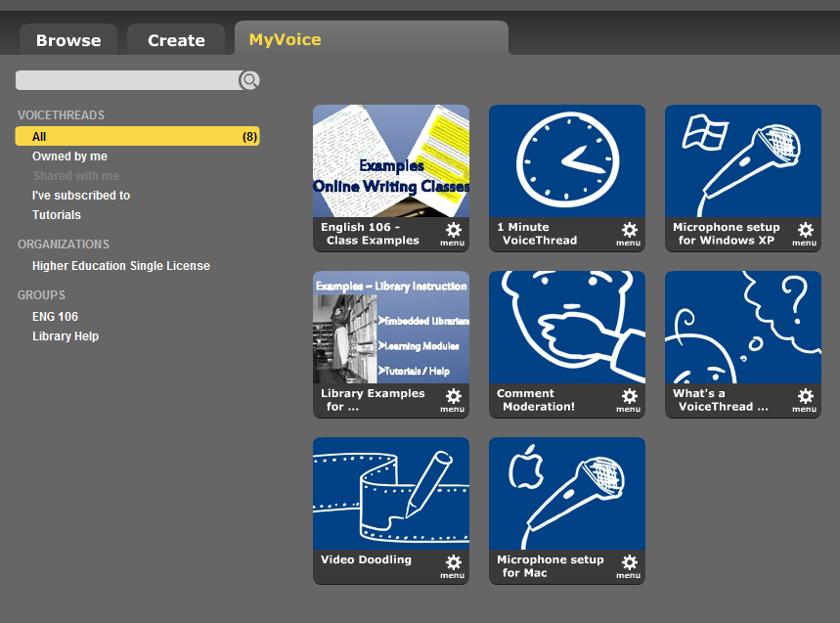The width and height of the screenshot is (840, 623).
Task: Click the '1 Minute VoiceThread' title
Action: click(x=537, y=234)
